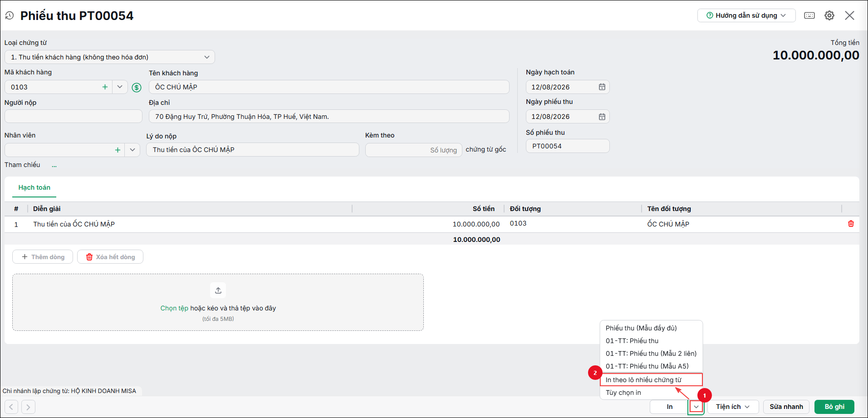868x418 pixels.
Task: Click the Chi nhánh lập chứng từ text
Action: 69,391
